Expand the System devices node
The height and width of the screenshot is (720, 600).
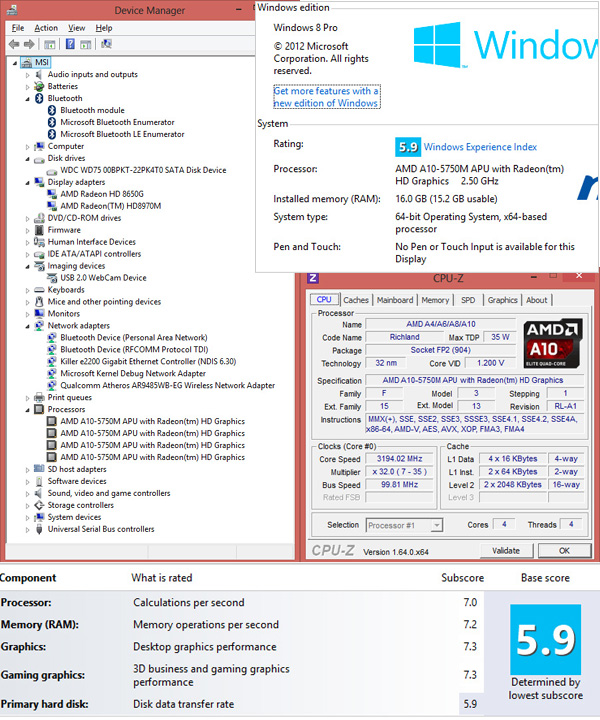click(x=28, y=518)
